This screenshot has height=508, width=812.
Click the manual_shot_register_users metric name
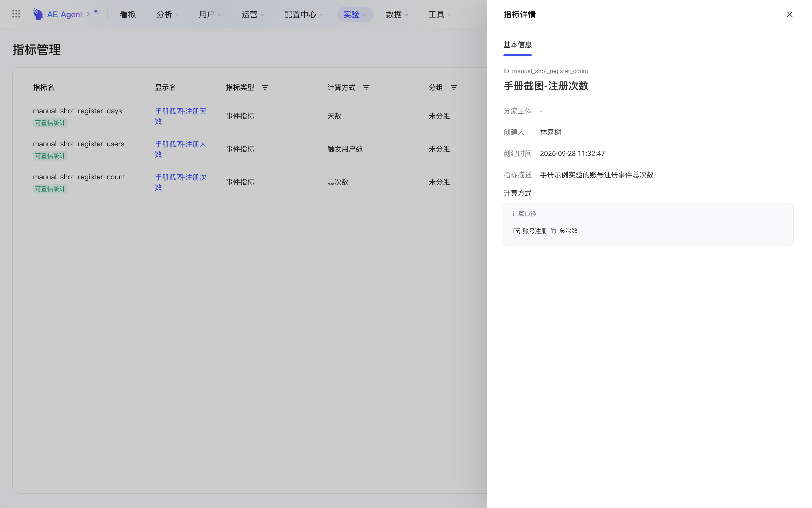click(x=78, y=144)
